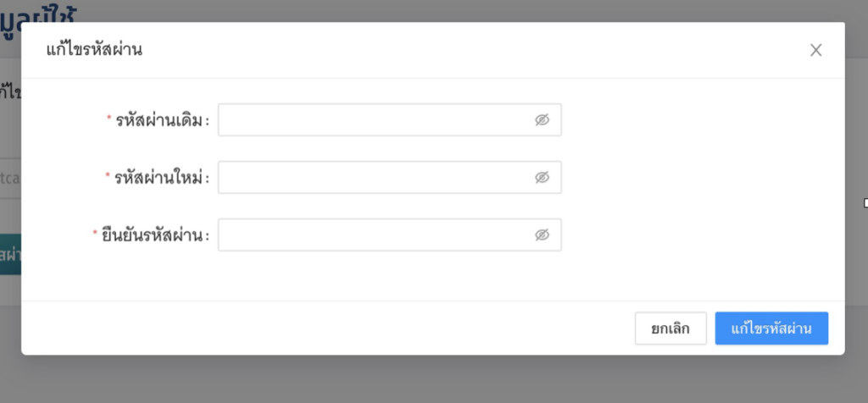Show the รหัสผ่านเดิม password via eye icon
The height and width of the screenshot is (403, 868).
coord(542,120)
